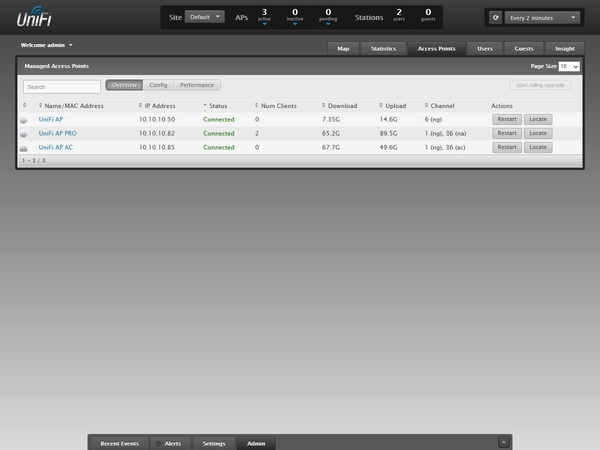Select the Performance view toggle
This screenshot has height=450, width=600.
coord(197,85)
